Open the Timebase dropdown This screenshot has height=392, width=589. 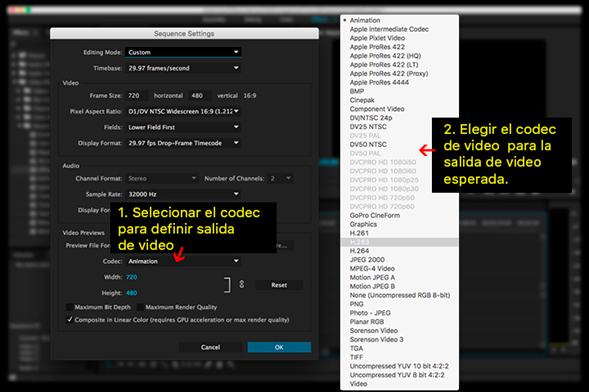(183, 68)
